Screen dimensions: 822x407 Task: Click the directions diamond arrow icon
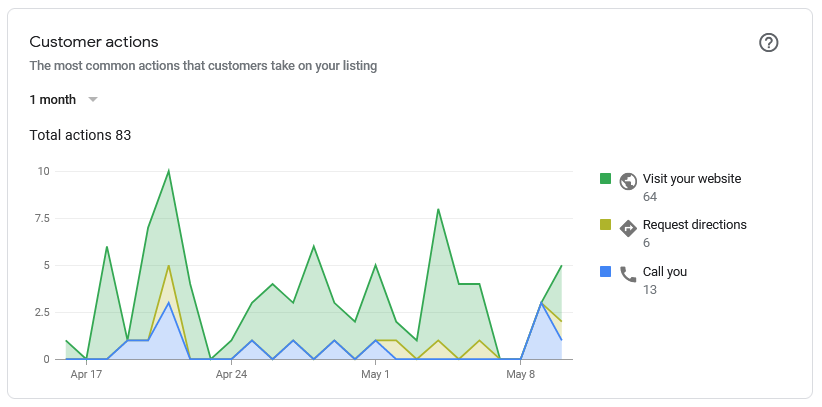(x=628, y=227)
